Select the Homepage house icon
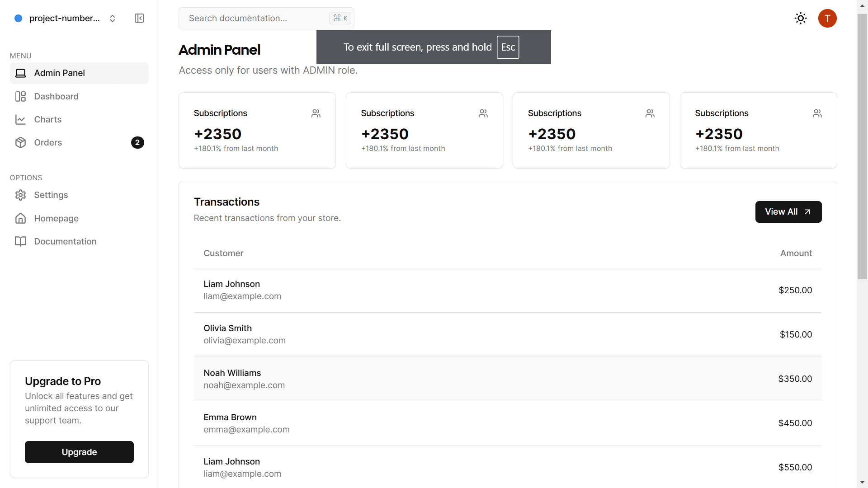 (x=20, y=218)
